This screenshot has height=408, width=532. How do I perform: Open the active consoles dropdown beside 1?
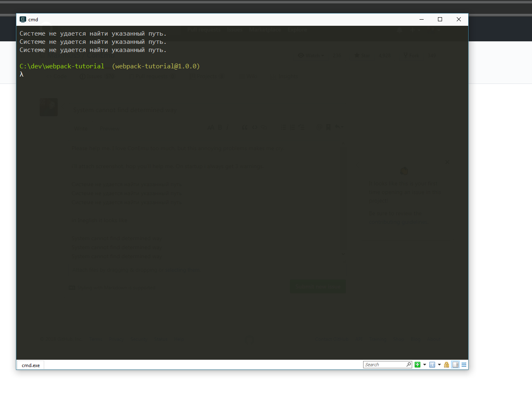(439, 364)
